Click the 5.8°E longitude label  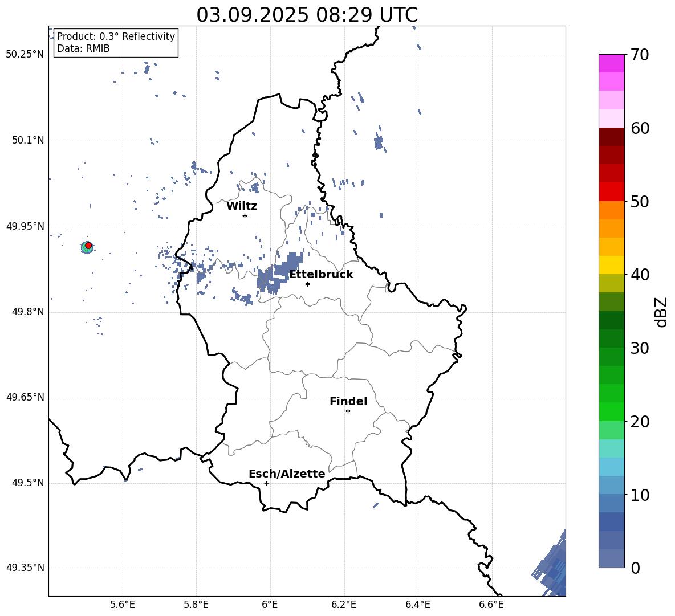point(196,605)
